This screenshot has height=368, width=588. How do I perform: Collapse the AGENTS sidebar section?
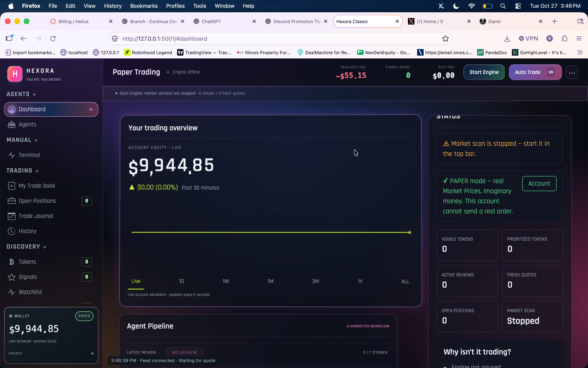point(21,94)
